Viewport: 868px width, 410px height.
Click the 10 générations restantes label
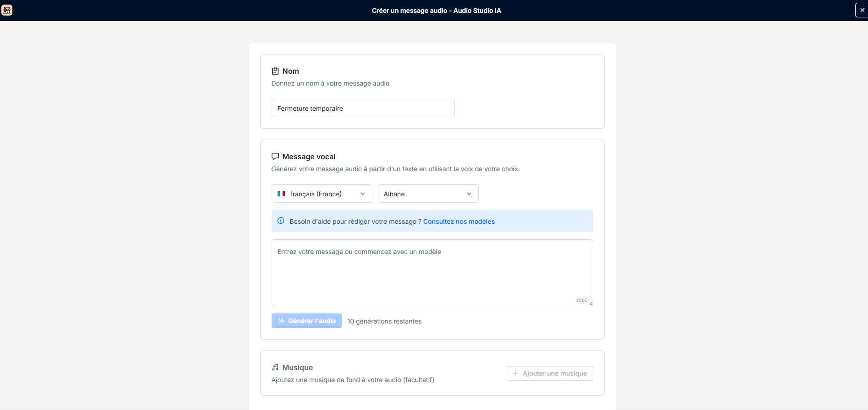coord(384,321)
